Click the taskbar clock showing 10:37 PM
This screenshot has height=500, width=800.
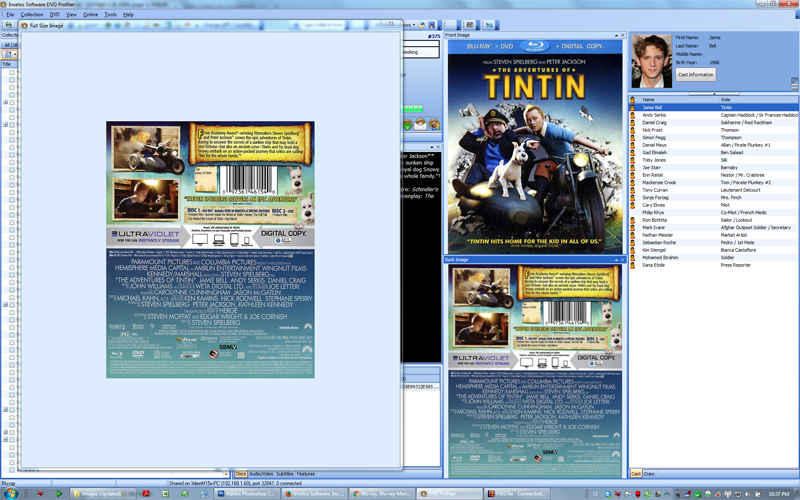tap(779, 494)
